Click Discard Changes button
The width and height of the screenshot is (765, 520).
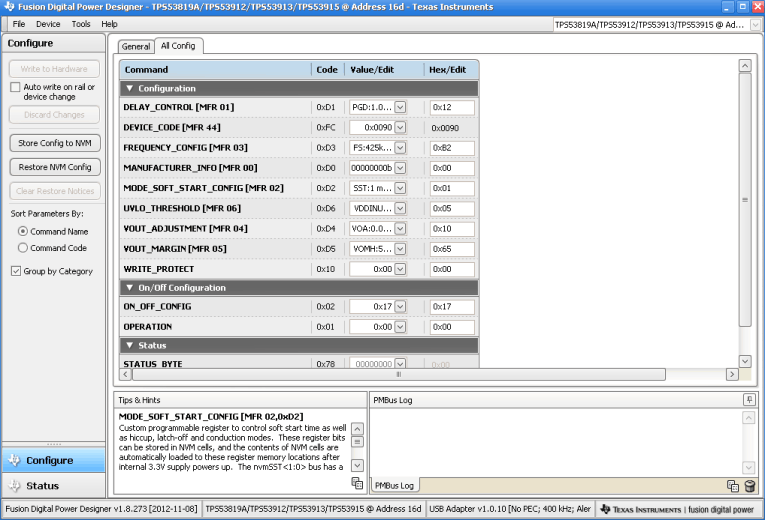pos(54,115)
